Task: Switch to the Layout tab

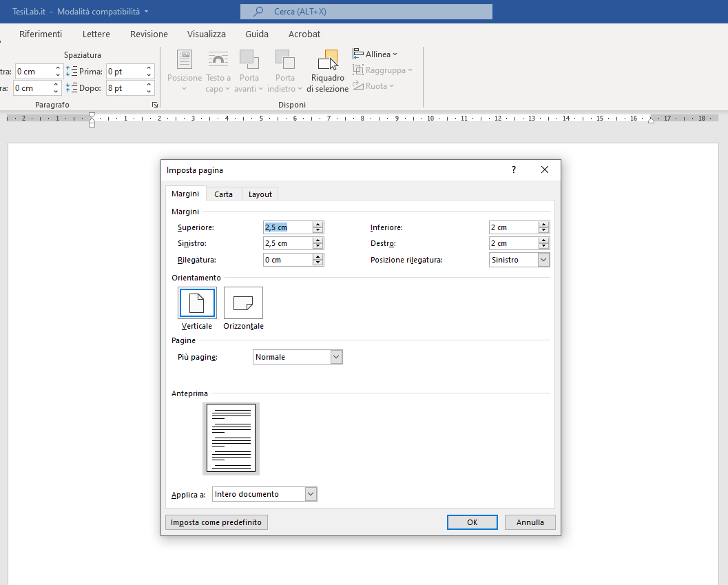Action: pos(260,194)
